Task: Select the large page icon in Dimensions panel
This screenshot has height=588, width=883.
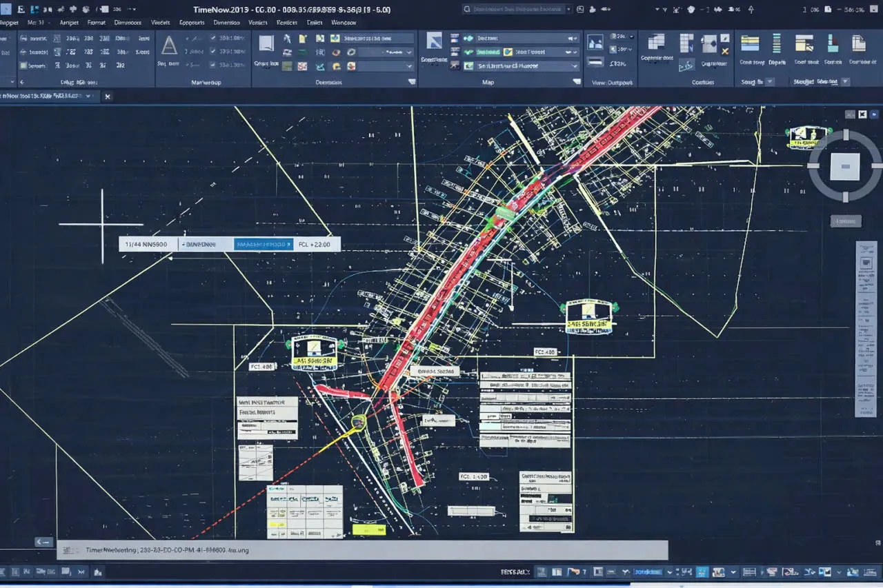Action: click(266, 43)
